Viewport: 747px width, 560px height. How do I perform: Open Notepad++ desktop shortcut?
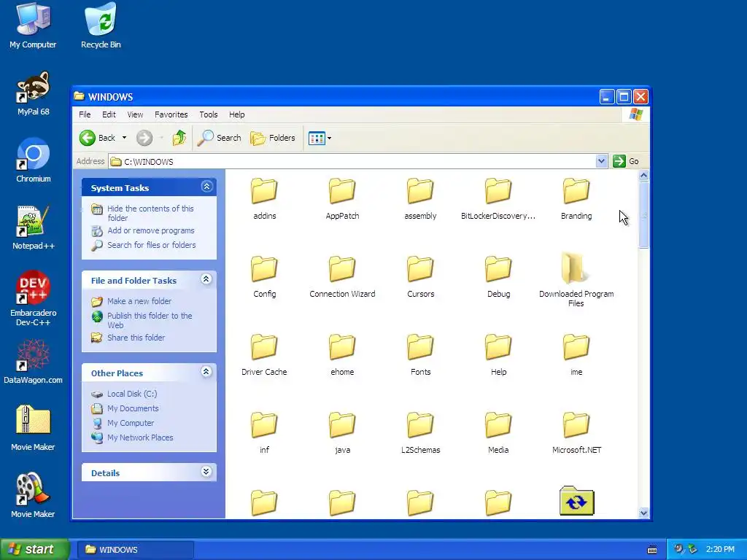pos(33,228)
